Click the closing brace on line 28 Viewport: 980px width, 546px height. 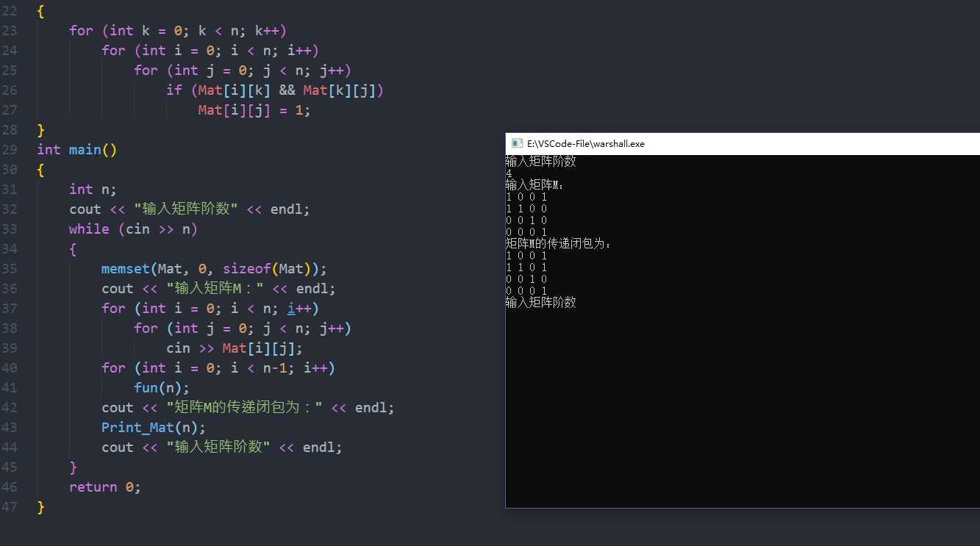[41, 130]
